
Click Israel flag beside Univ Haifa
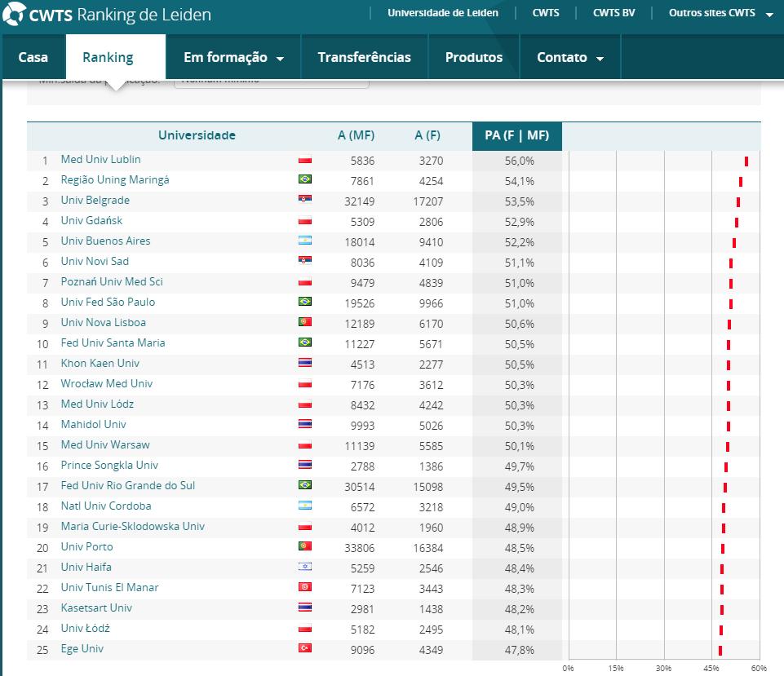305,568
